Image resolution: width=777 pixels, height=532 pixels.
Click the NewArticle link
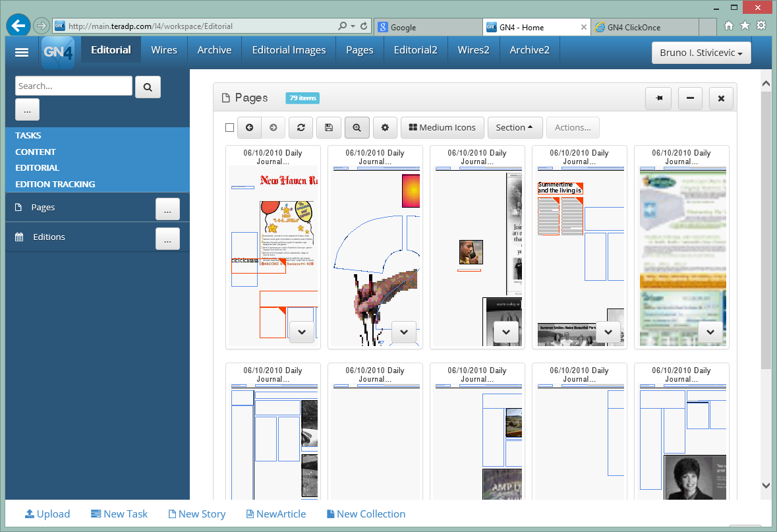(276, 514)
